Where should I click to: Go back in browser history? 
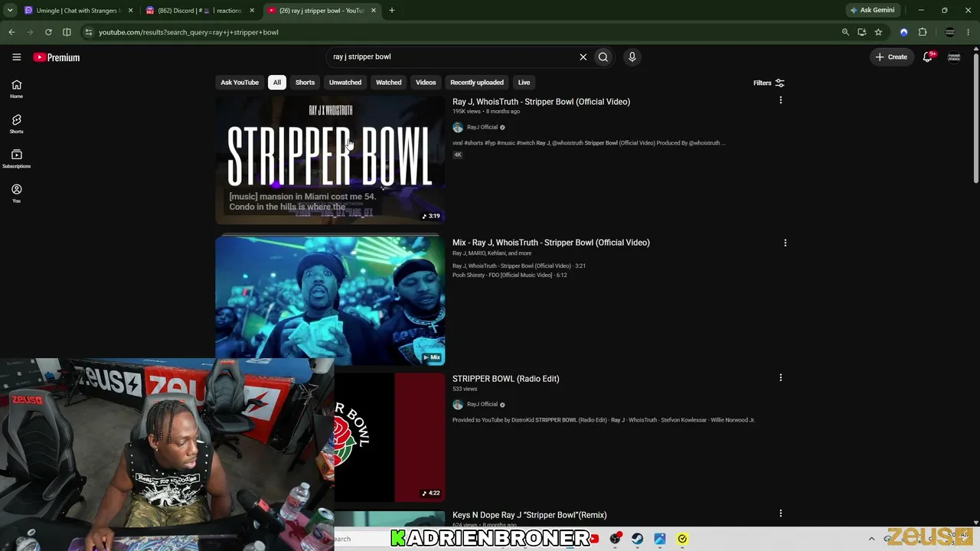click(x=11, y=32)
